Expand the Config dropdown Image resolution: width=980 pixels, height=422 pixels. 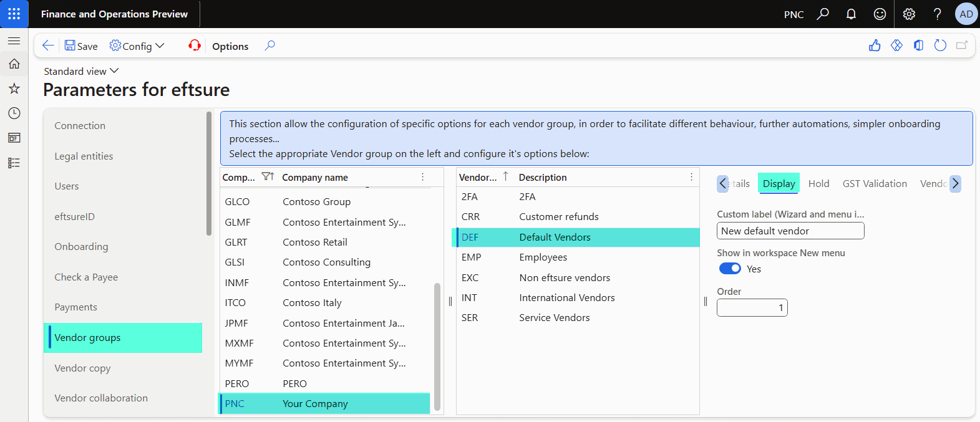tap(137, 46)
